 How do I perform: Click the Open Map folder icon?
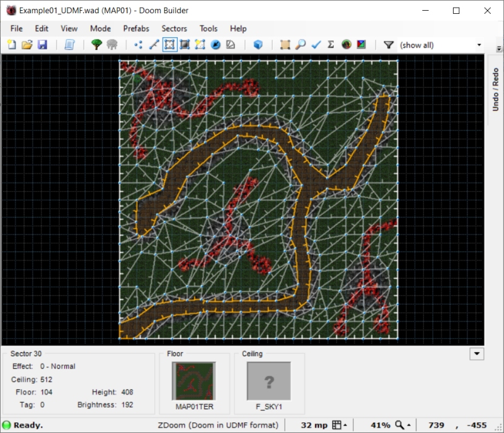click(x=27, y=44)
